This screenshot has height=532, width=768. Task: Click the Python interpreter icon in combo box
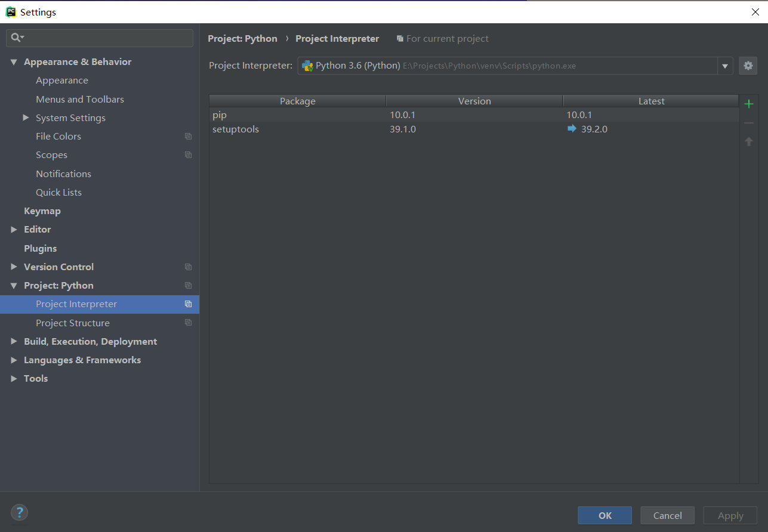point(307,66)
